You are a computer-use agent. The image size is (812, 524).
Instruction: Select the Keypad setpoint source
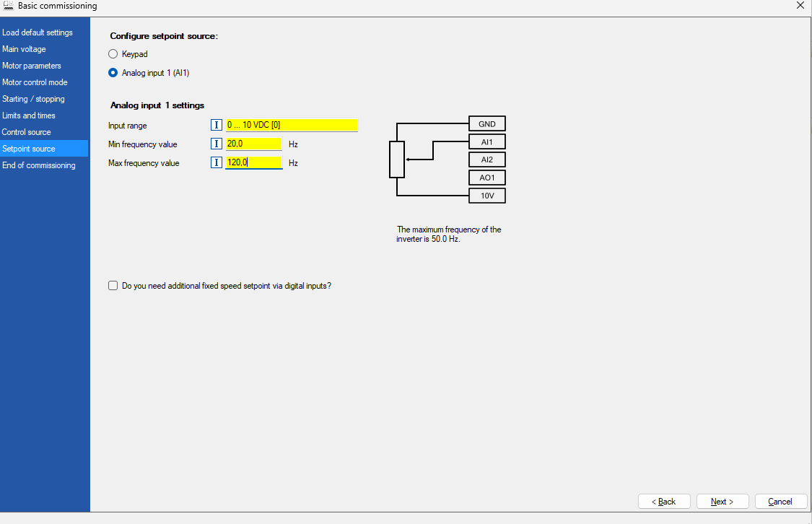[x=113, y=54]
